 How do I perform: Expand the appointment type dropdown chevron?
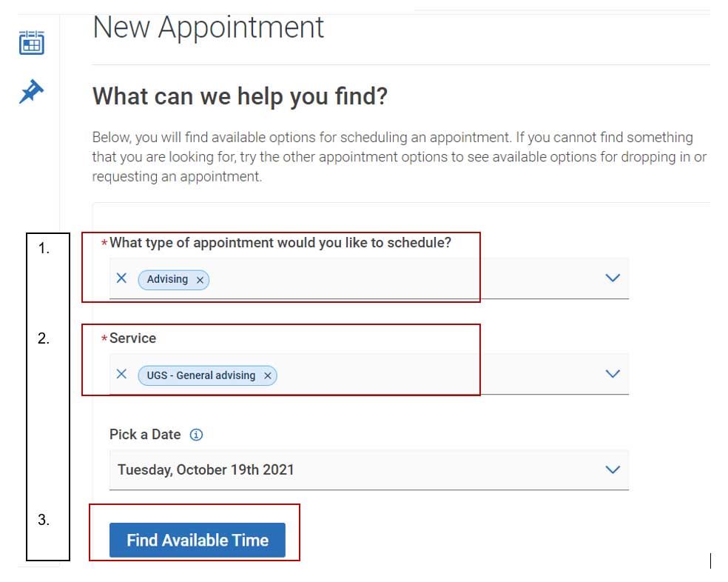613,278
